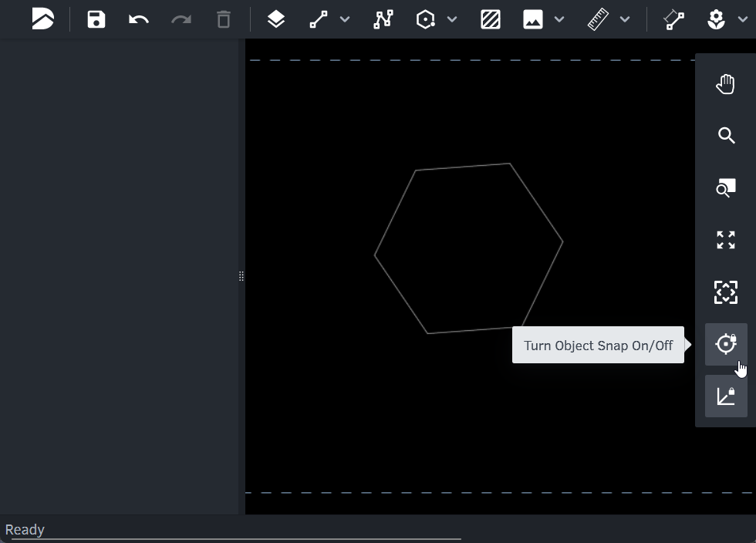Click the Insert Image tool
This screenshot has width=756, height=543.
point(533,19)
